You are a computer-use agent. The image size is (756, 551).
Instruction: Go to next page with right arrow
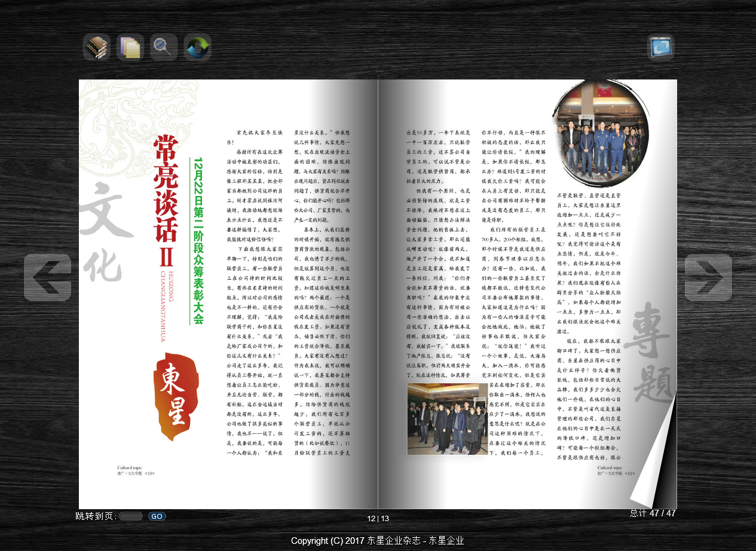click(x=708, y=277)
